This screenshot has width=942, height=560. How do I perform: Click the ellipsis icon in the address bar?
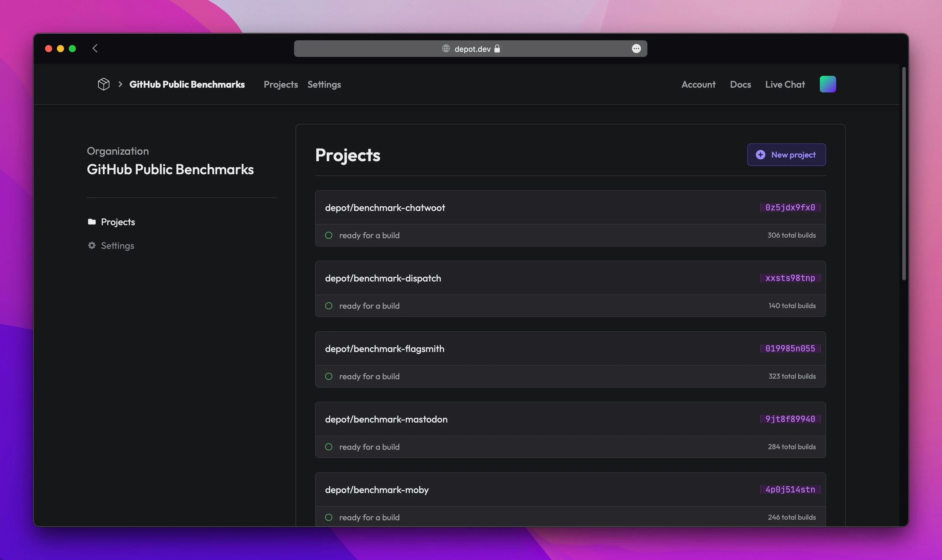[636, 48]
